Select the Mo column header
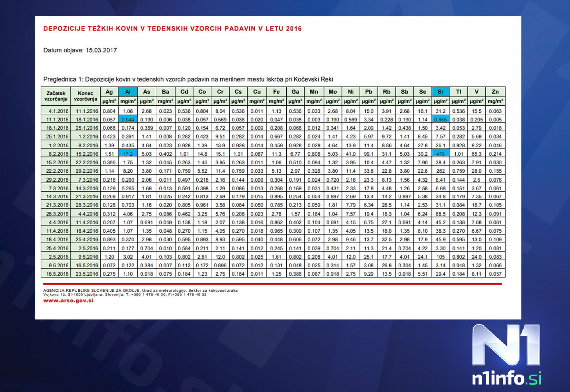Screen dimensions: 570x392 [333, 92]
